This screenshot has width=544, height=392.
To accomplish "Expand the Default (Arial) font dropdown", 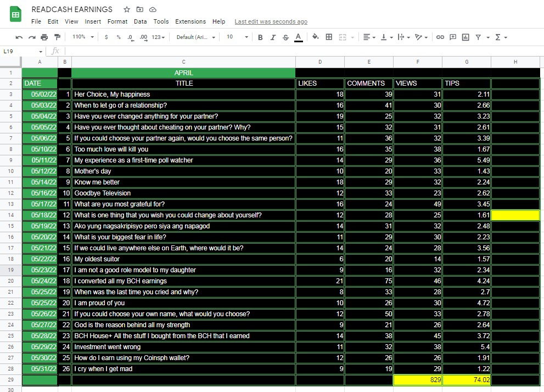I will point(195,37).
